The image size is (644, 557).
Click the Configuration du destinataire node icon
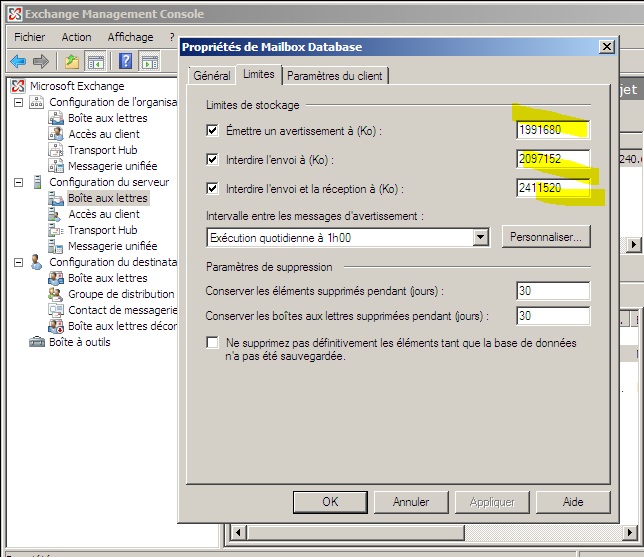pyautogui.click(x=36, y=262)
